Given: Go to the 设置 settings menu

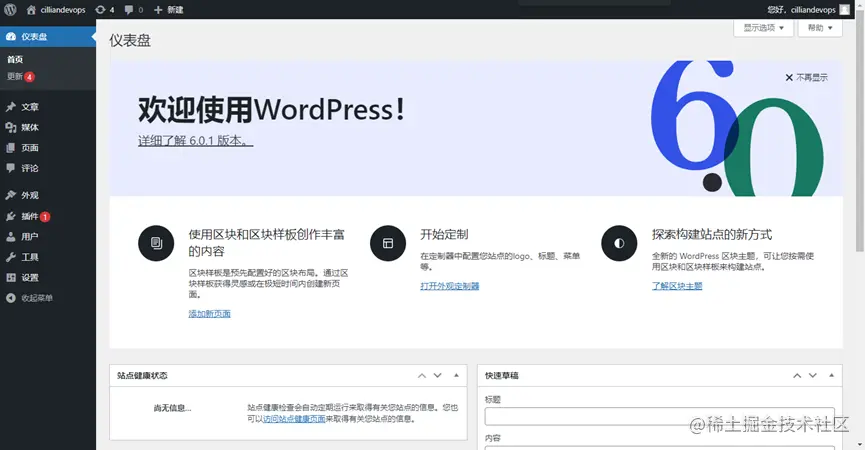Looking at the screenshot, I should pos(30,277).
